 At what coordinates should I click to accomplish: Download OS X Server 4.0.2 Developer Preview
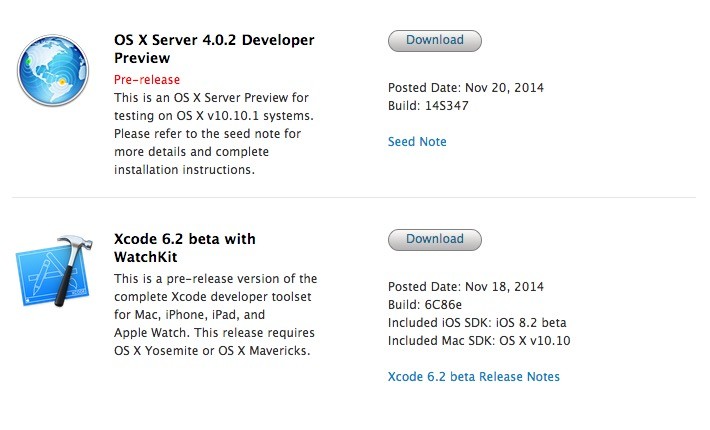(435, 41)
